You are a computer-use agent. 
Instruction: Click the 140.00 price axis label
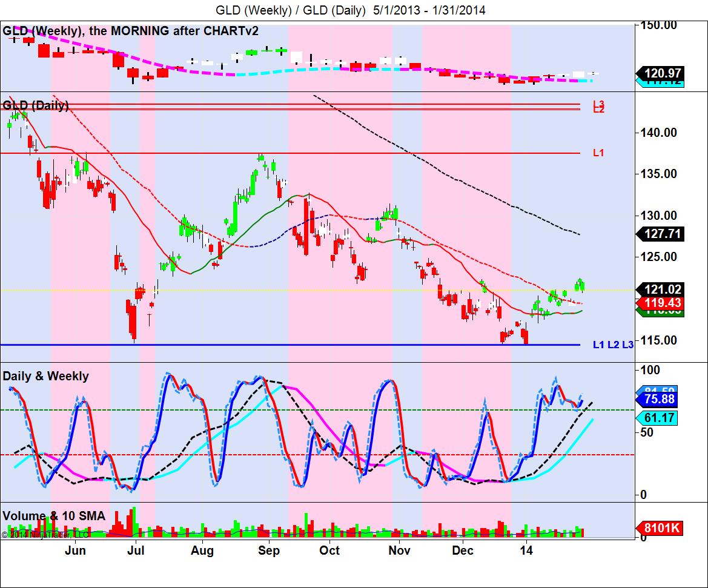click(659, 133)
